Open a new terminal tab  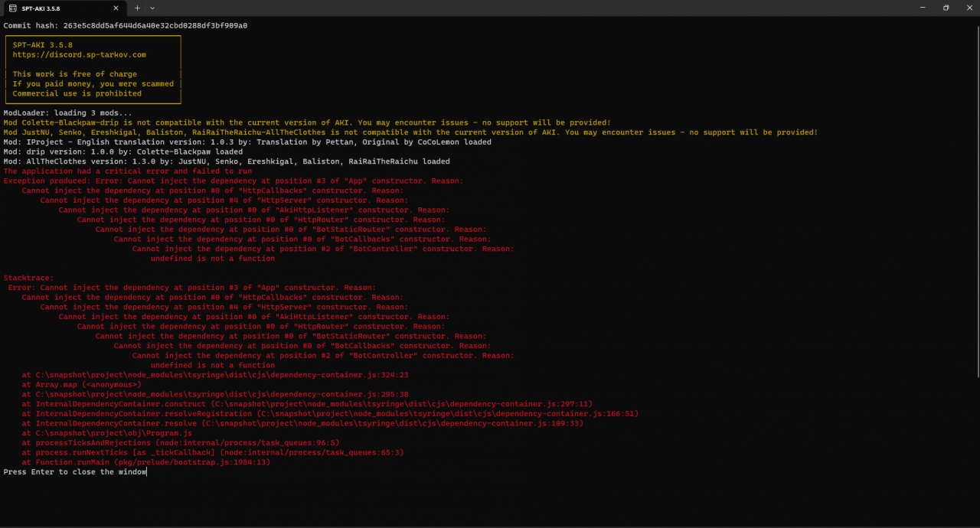point(138,8)
